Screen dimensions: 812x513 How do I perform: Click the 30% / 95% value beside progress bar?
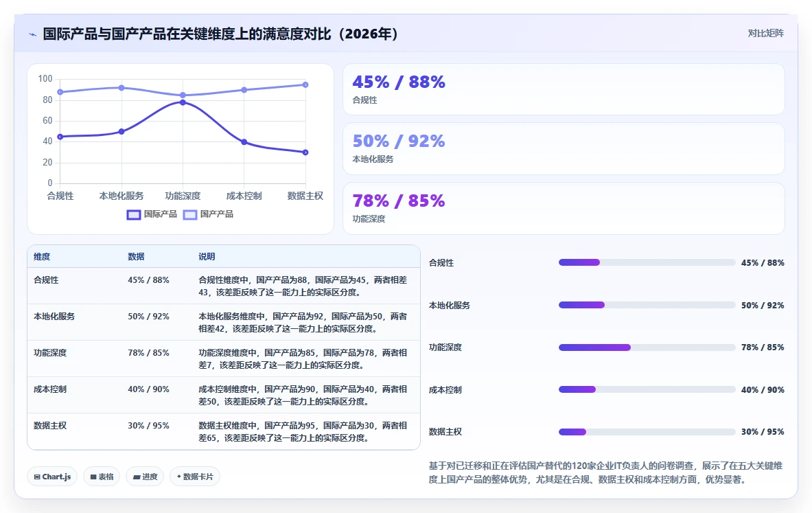pyautogui.click(x=763, y=432)
